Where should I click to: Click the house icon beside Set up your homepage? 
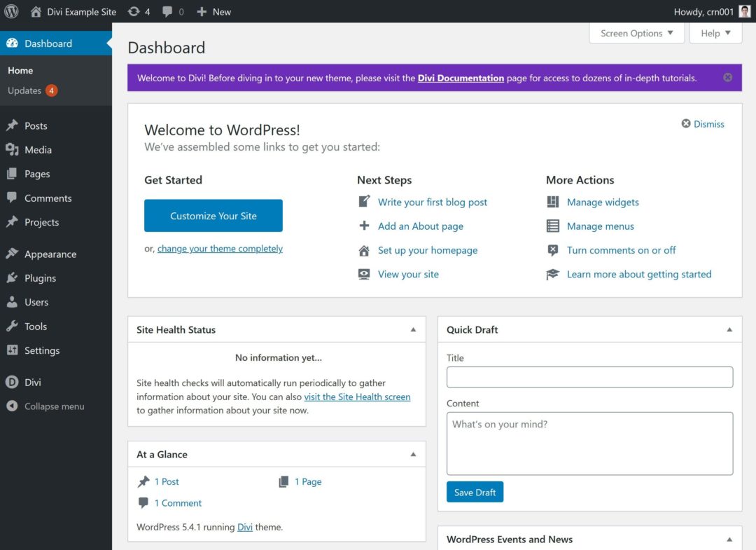(x=364, y=250)
